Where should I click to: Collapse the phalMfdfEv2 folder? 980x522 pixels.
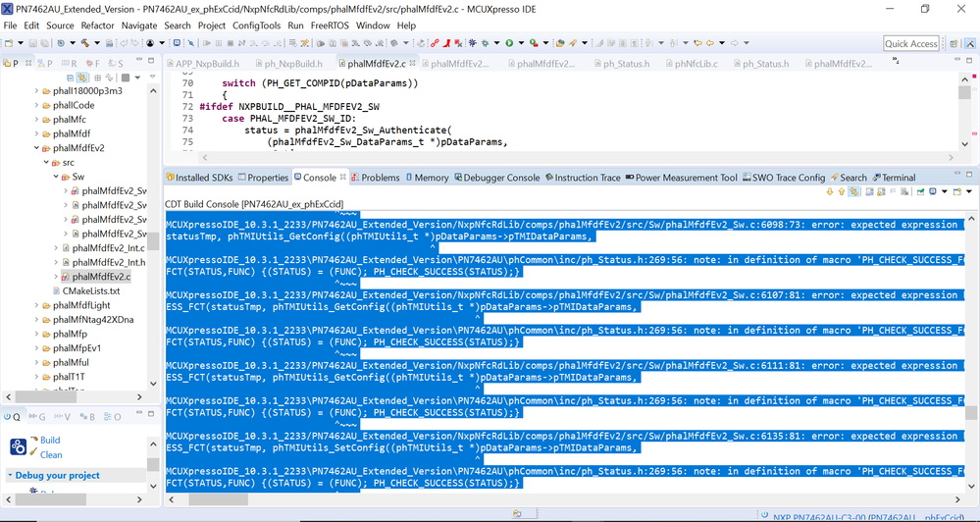pos(36,148)
